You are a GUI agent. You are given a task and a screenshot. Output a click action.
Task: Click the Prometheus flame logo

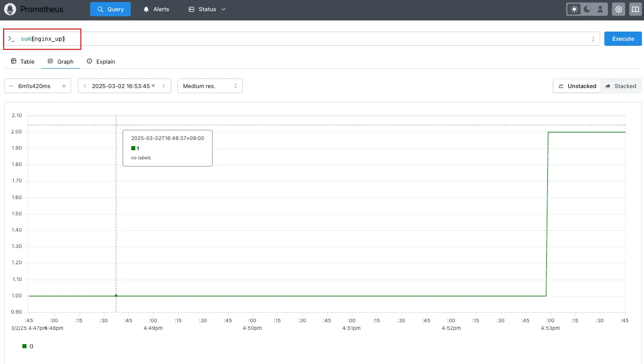point(10,9)
